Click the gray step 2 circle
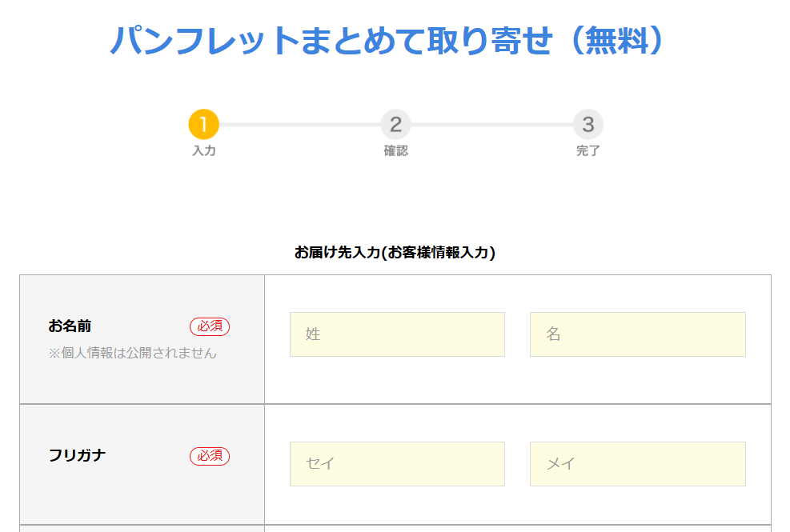The width and height of the screenshot is (790, 532). [x=395, y=125]
